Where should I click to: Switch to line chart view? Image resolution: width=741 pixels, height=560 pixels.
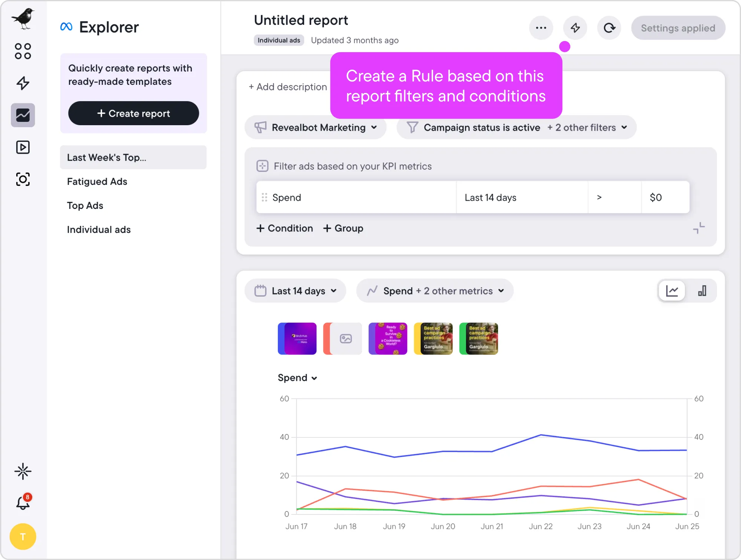click(672, 291)
